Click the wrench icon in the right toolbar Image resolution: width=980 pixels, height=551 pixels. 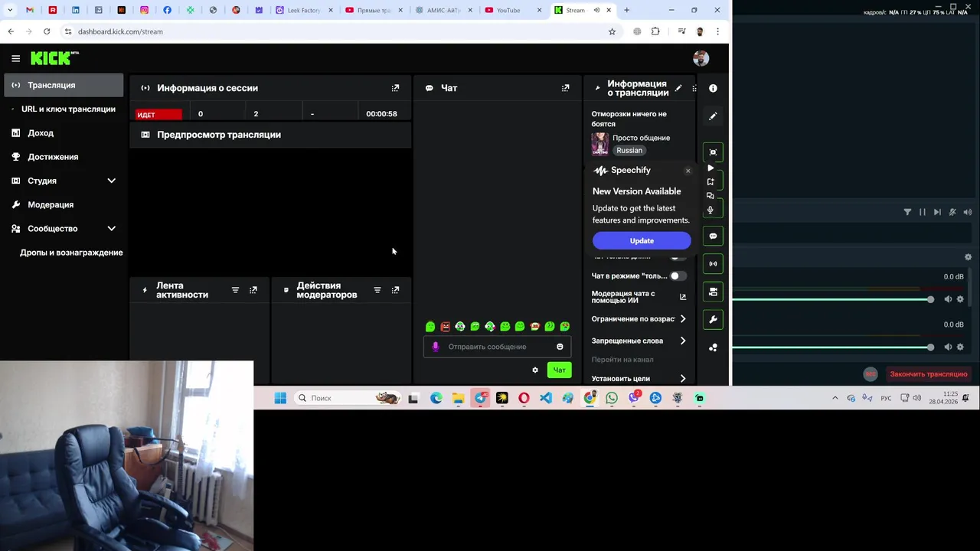[713, 320]
